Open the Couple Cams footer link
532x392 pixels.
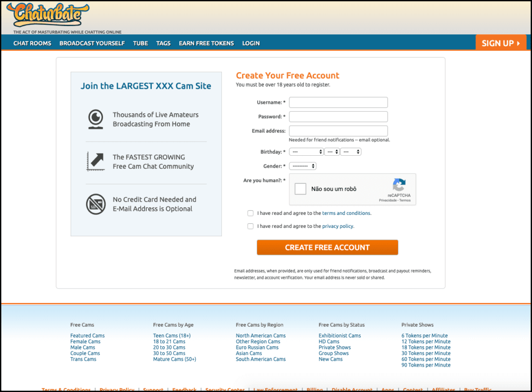point(85,354)
